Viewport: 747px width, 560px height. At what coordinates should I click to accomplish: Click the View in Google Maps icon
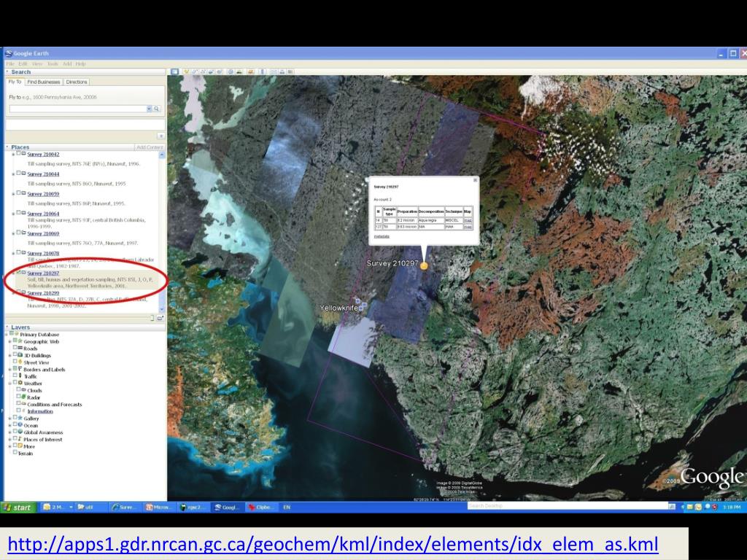tap(290, 72)
